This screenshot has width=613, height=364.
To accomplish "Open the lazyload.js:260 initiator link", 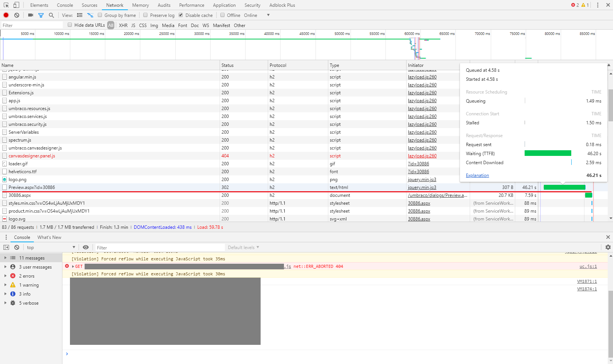I will (x=422, y=77).
